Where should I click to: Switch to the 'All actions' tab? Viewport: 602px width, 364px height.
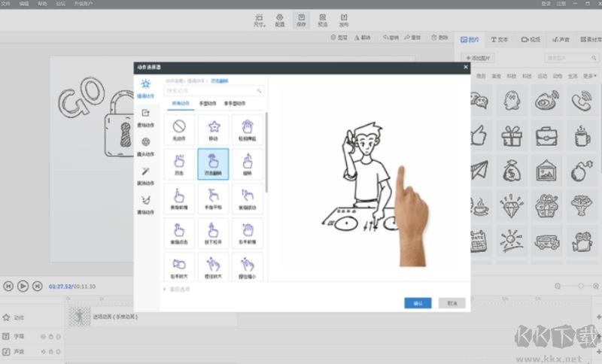181,103
